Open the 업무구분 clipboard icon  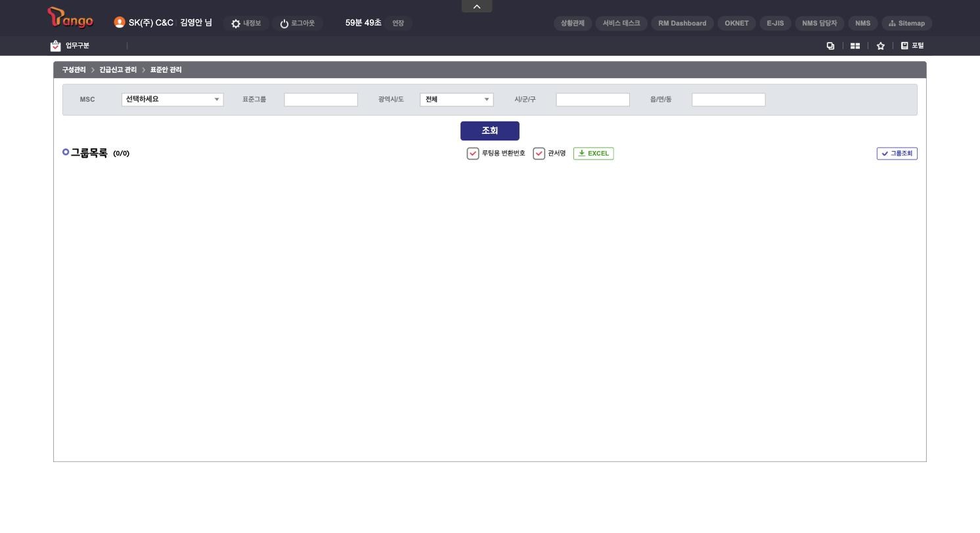[x=56, y=46]
